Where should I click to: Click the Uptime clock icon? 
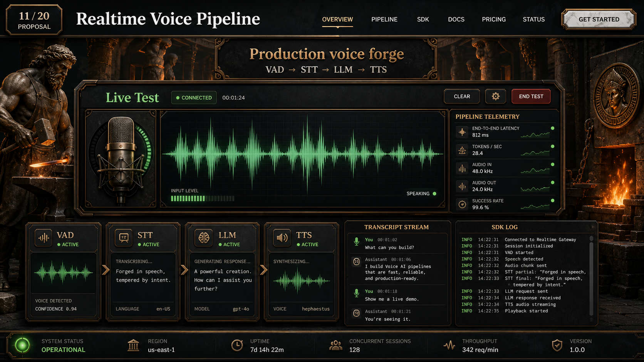click(x=237, y=345)
